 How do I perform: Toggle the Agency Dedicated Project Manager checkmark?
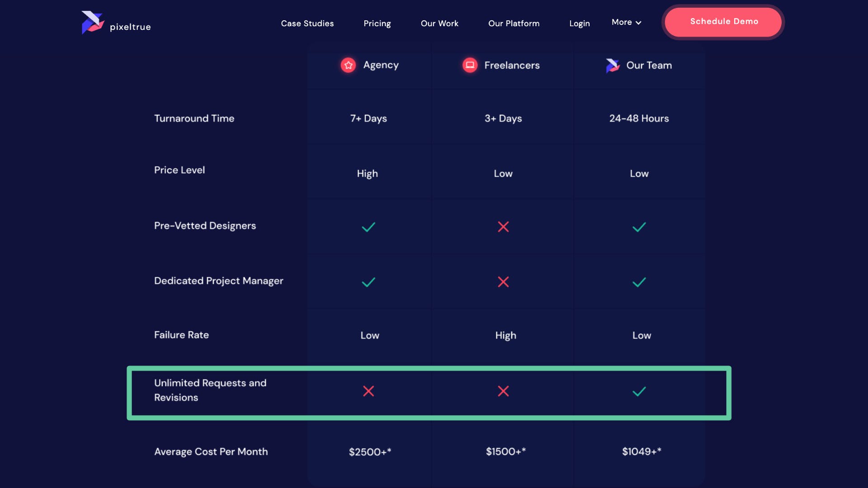tap(368, 282)
